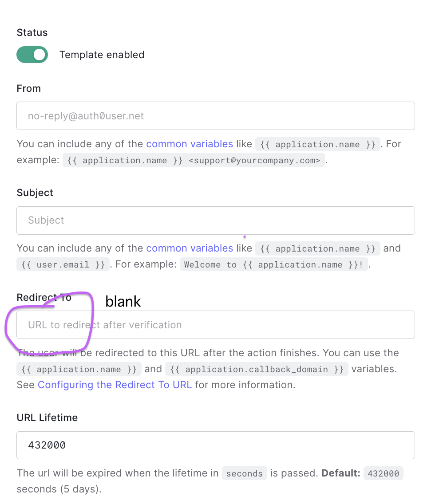The height and width of the screenshot is (504, 443).
Task: Click the Status section label
Action: [32, 32]
